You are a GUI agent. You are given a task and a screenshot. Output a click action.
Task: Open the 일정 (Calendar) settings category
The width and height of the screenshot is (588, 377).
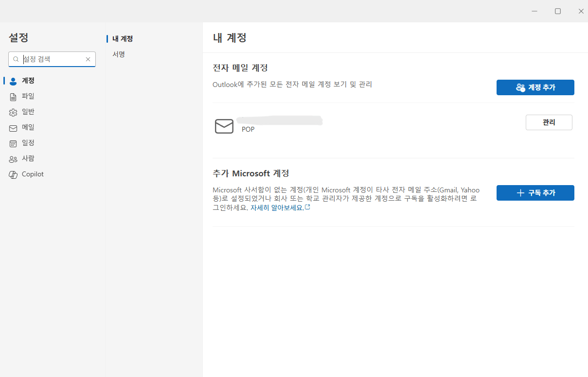(52, 143)
